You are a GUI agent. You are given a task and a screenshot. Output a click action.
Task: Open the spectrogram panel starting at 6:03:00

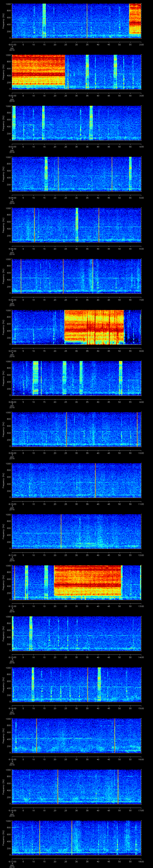[76, 123]
